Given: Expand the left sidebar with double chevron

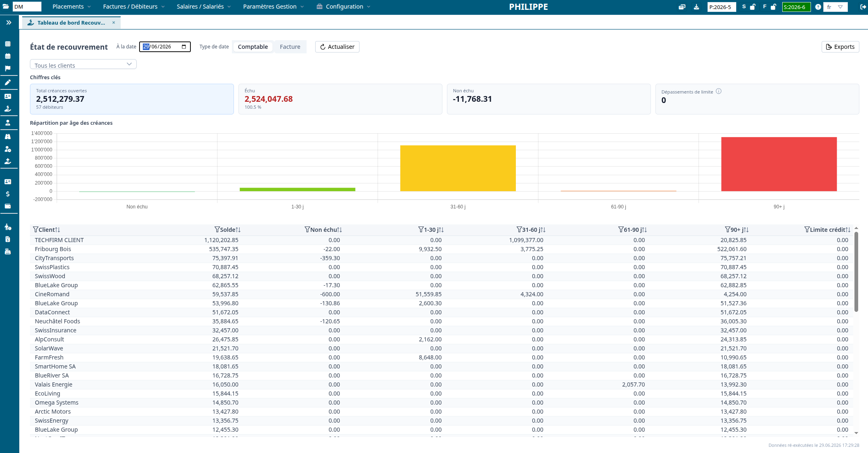Looking at the screenshot, I should (9, 23).
